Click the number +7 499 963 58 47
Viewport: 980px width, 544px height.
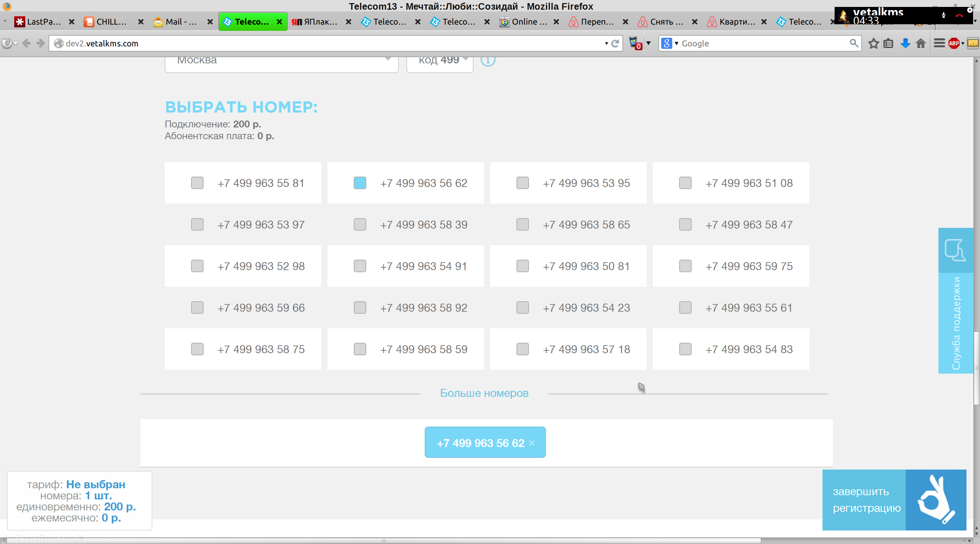pos(749,225)
